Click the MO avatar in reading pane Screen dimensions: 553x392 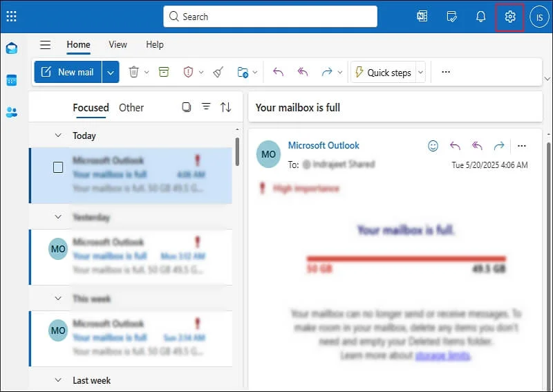point(268,154)
